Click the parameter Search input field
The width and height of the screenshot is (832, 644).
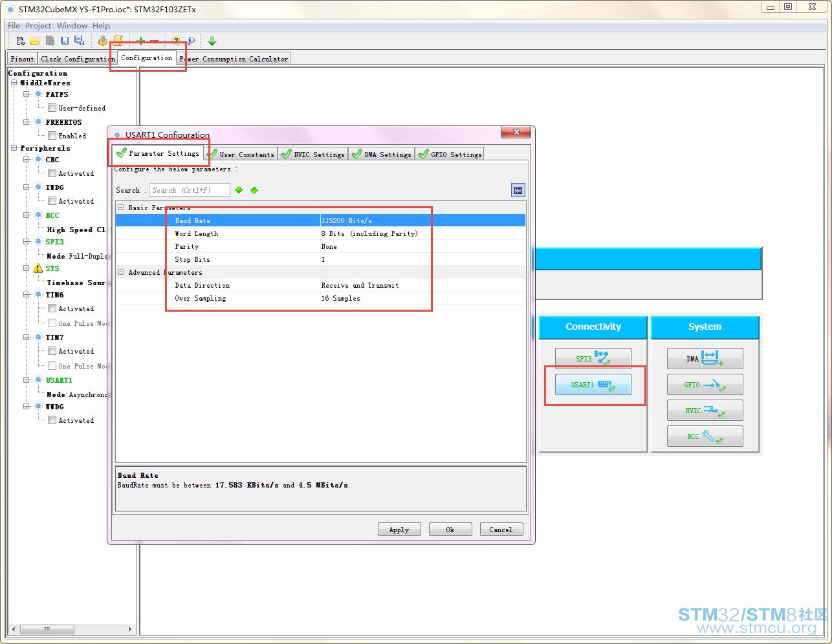click(x=190, y=190)
